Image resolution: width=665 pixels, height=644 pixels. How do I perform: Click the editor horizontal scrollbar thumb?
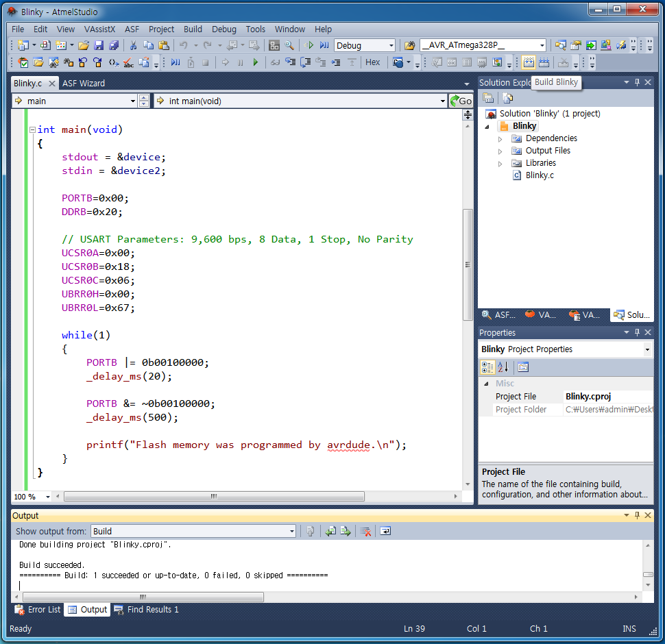point(214,496)
